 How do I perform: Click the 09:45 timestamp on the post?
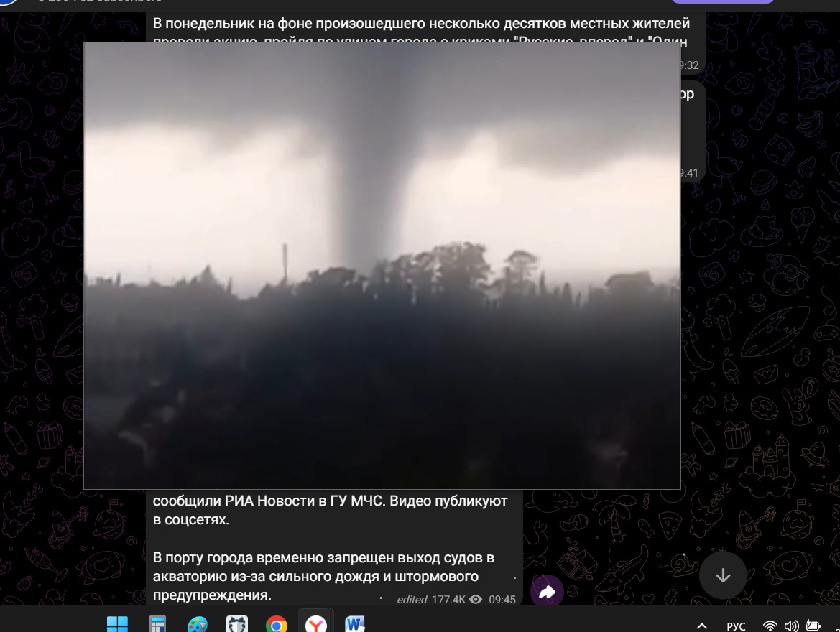[502, 600]
